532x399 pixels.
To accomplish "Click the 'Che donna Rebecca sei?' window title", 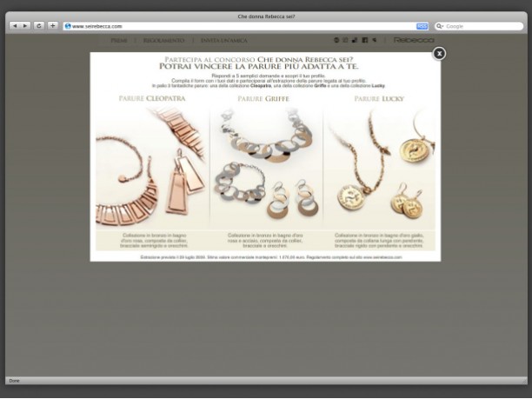I will (x=266, y=17).
